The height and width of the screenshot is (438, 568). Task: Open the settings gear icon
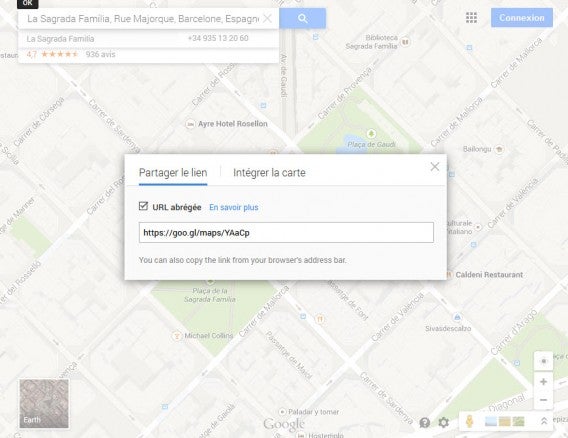point(444,422)
